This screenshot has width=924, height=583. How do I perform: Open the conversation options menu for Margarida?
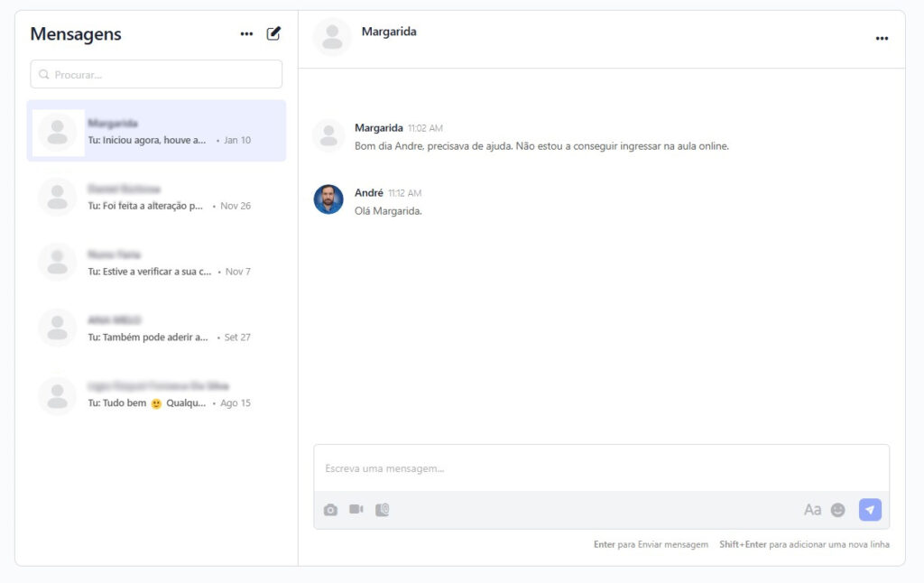882,38
